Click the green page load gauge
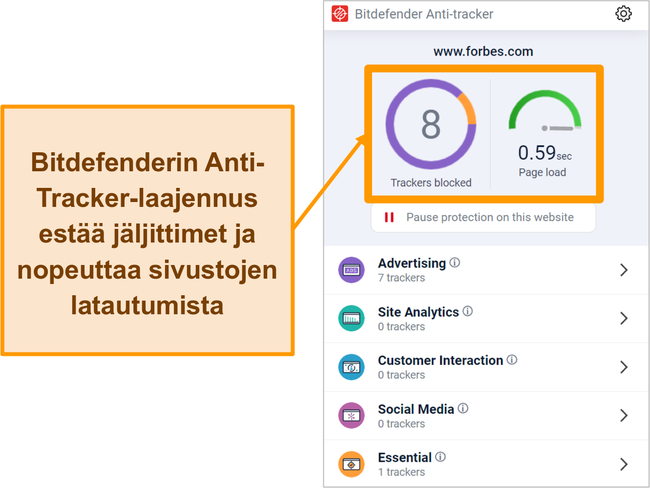The image size is (650, 488). [545, 111]
